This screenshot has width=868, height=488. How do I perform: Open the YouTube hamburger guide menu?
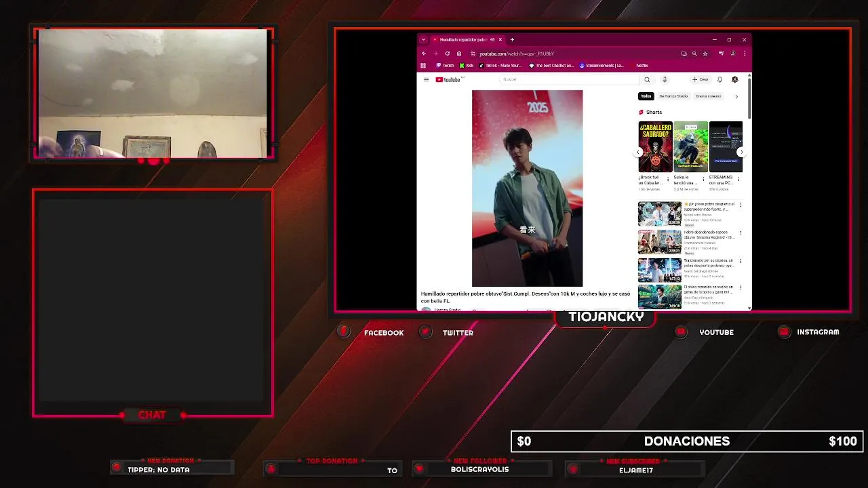pos(426,79)
